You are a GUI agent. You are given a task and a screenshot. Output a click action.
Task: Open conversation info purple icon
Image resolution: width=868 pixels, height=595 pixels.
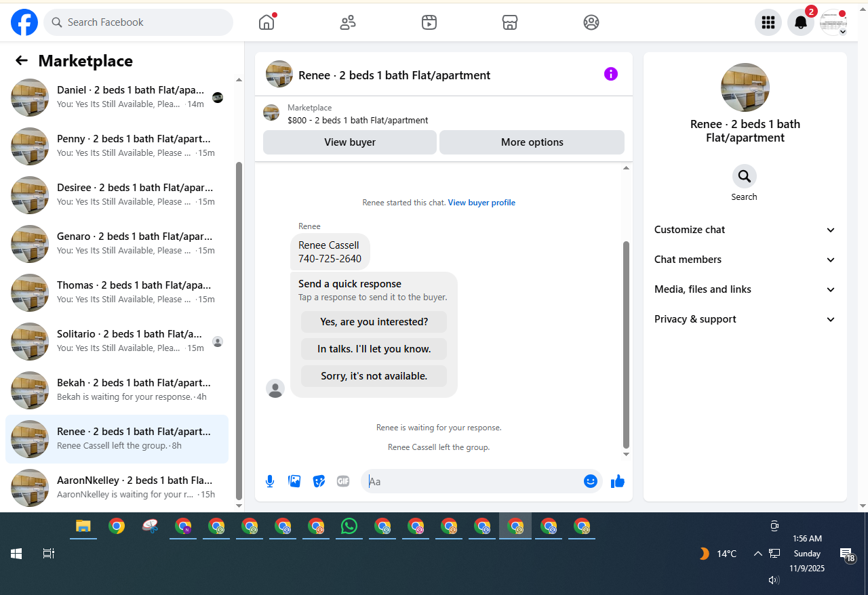point(611,74)
